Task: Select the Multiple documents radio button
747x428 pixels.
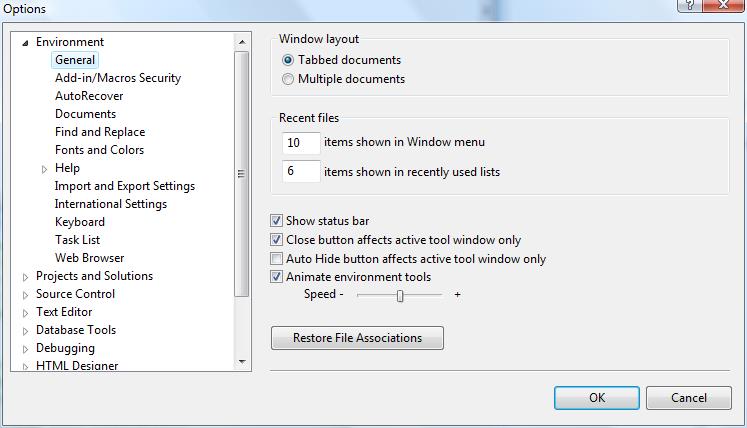Action: (x=288, y=79)
